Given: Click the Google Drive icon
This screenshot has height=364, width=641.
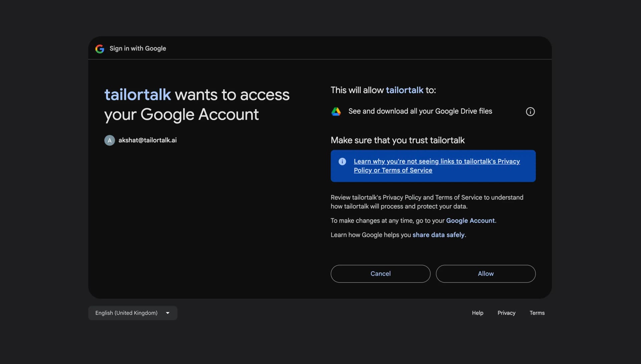Looking at the screenshot, I should (336, 111).
